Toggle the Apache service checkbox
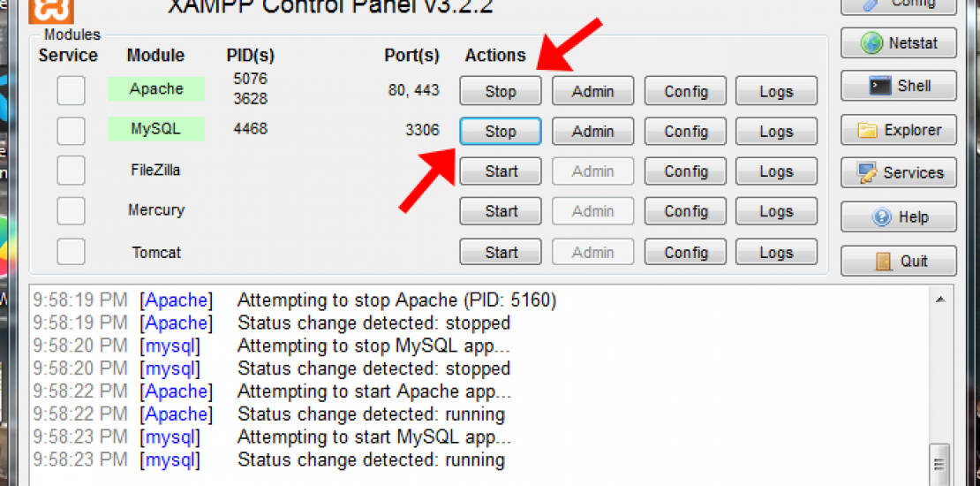980x486 pixels. (x=72, y=90)
